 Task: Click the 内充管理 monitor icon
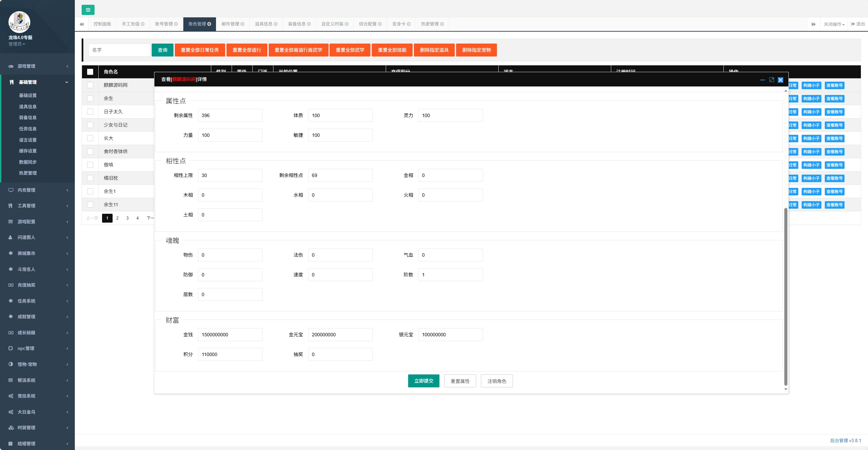click(x=11, y=190)
